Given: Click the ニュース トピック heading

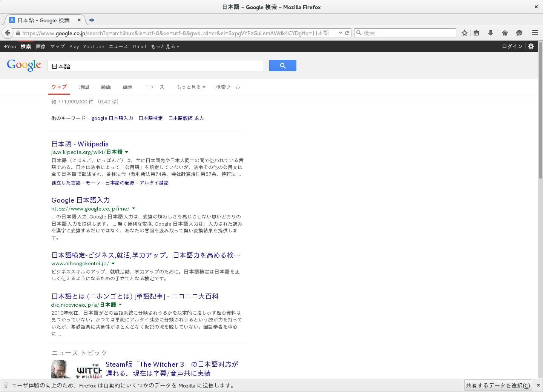Looking at the screenshot, I should pyautogui.click(x=79, y=352).
